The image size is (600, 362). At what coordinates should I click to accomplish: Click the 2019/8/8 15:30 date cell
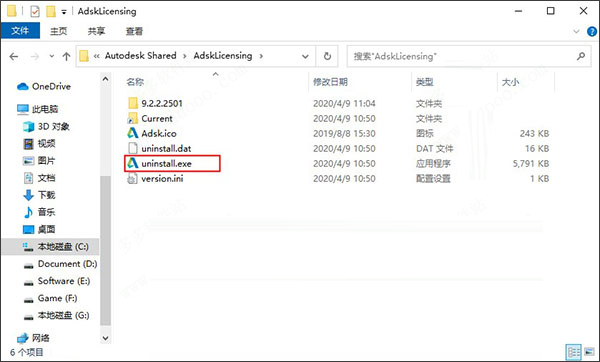tap(344, 134)
